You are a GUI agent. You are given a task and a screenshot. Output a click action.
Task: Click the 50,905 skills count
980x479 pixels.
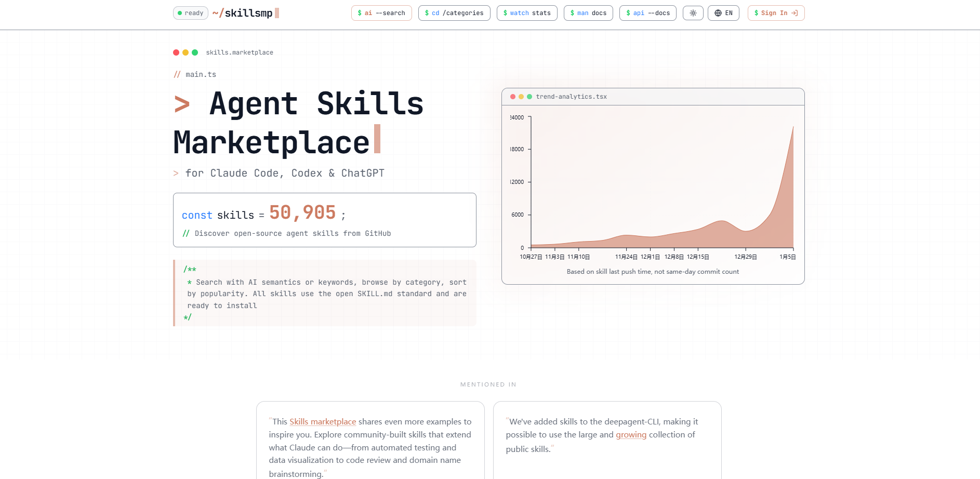[x=302, y=212]
